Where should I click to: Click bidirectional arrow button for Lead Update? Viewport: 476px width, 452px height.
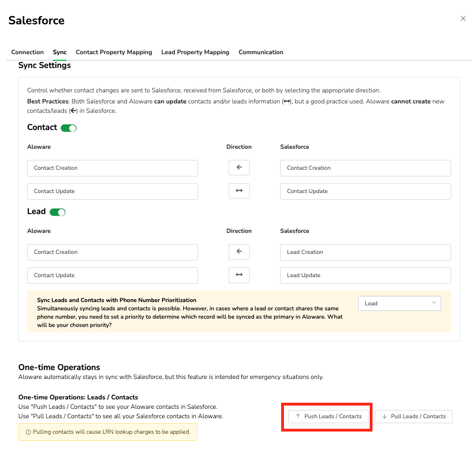coord(239,275)
